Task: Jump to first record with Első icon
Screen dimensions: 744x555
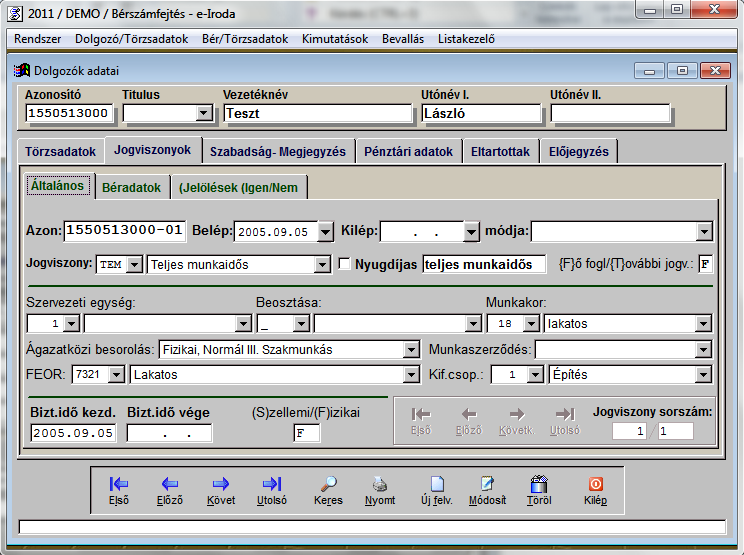Action: [118, 487]
